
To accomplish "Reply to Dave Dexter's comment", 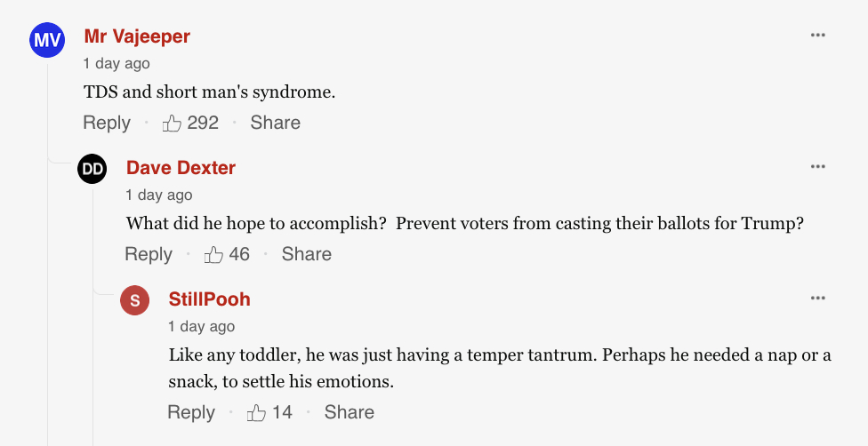I will [149, 254].
